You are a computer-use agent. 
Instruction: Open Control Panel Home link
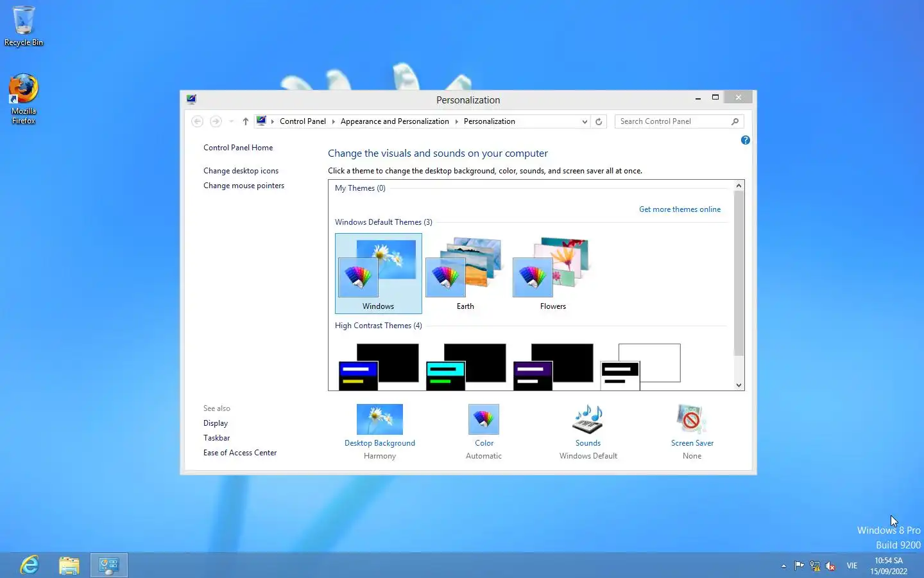tap(238, 148)
